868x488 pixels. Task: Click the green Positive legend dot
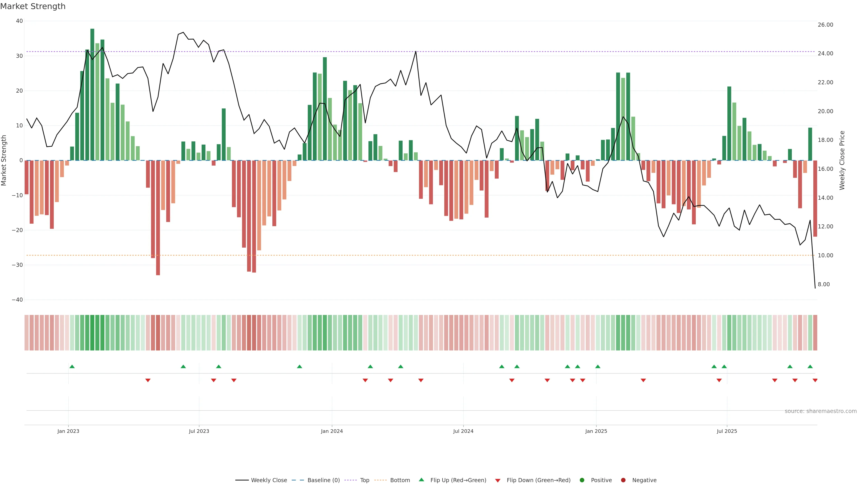[x=582, y=480]
